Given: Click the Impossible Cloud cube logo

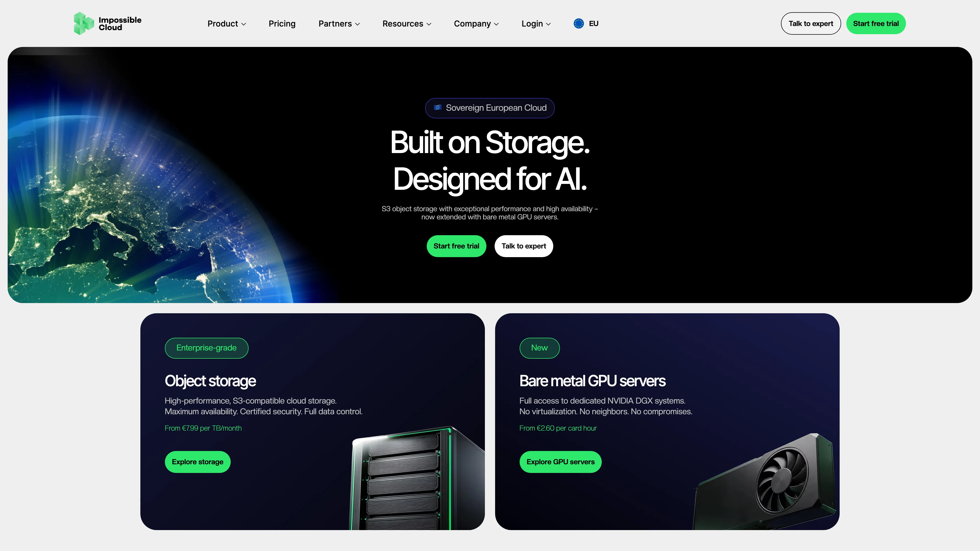Looking at the screenshot, I should point(84,23).
